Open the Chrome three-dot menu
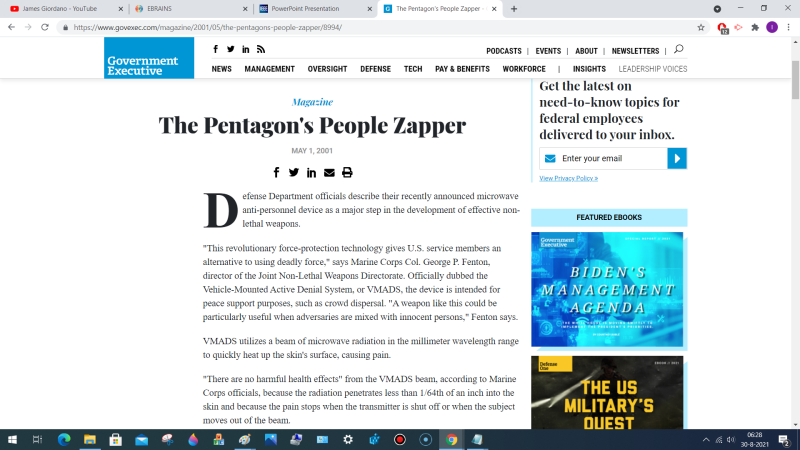This screenshot has width=800, height=450. tap(788, 28)
